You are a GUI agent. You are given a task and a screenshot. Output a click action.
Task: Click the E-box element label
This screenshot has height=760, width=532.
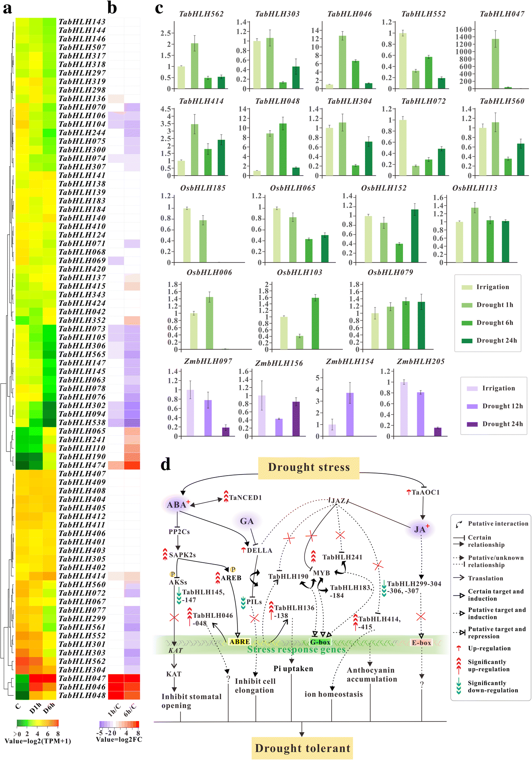pyautogui.click(x=421, y=643)
